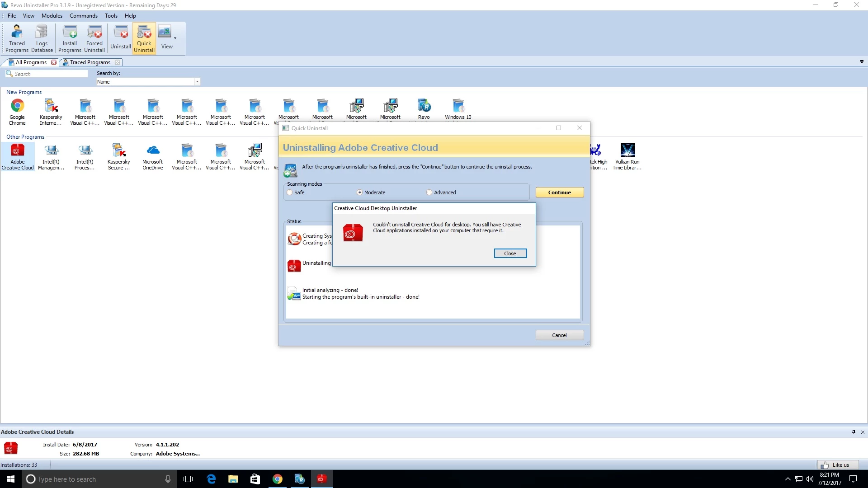Expand the tab list arrow at right
Screen dimensions: 868x488
click(862, 62)
